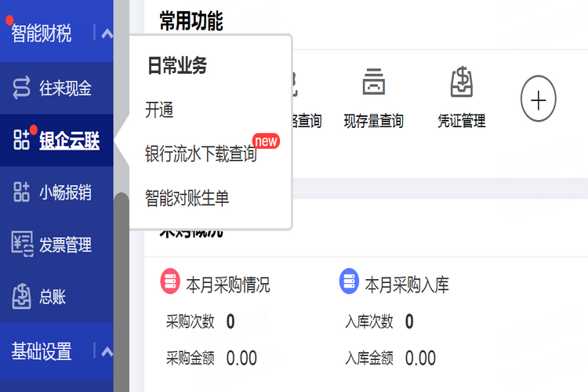Click the 凭证管理 text label
Viewport: 588px width, 392px height.
461,122
